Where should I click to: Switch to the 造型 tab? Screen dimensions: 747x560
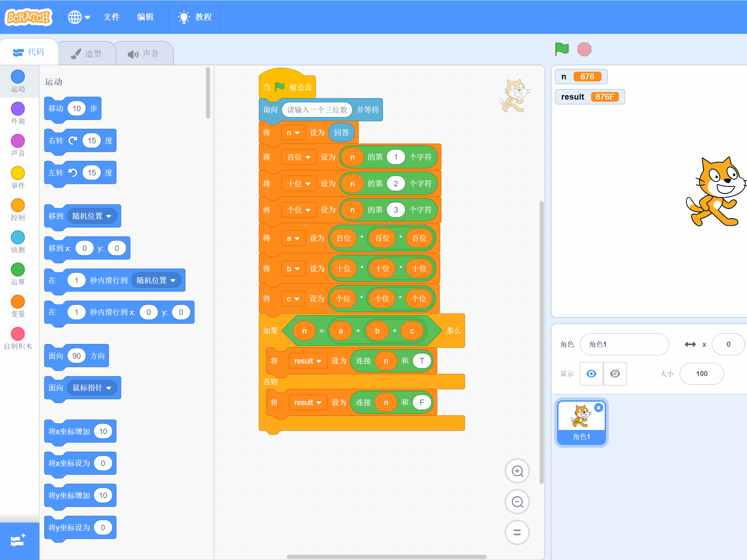point(87,53)
